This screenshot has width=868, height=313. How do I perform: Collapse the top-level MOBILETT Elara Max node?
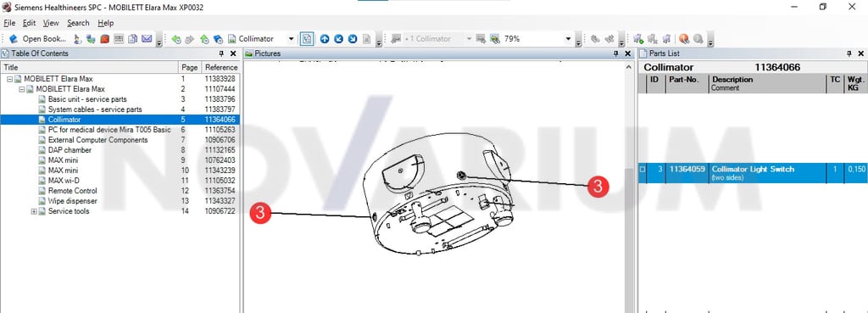(x=10, y=79)
